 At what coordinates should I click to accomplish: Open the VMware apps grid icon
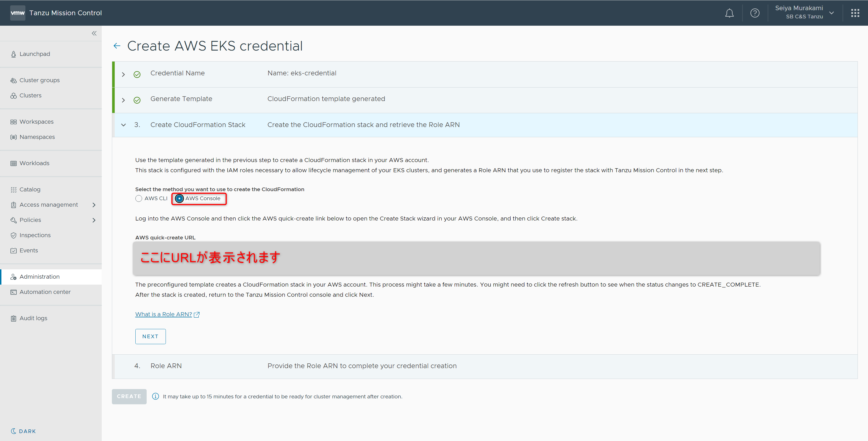(x=855, y=13)
